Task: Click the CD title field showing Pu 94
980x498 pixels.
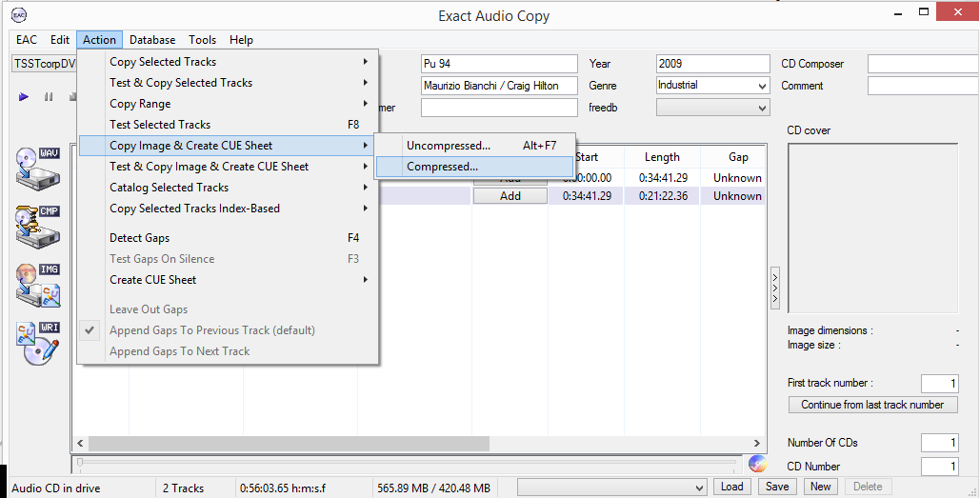Action: (499, 64)
